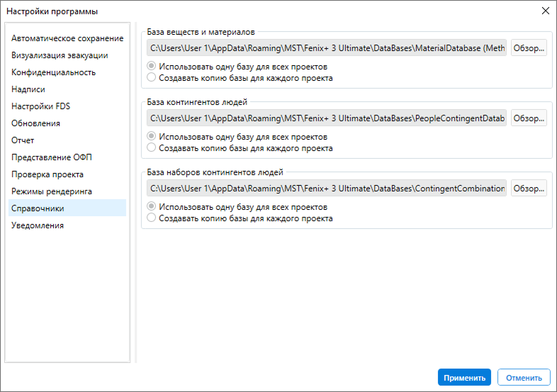557x392 pixels.
Task: Click the Отменить button
Action: (x=524, y=377)
